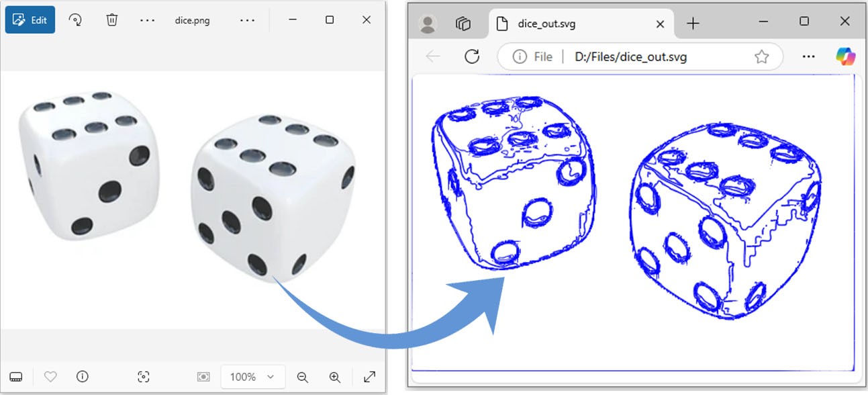
Task: Delete dice.png using the trash icon
Action: tap(111, 19)
